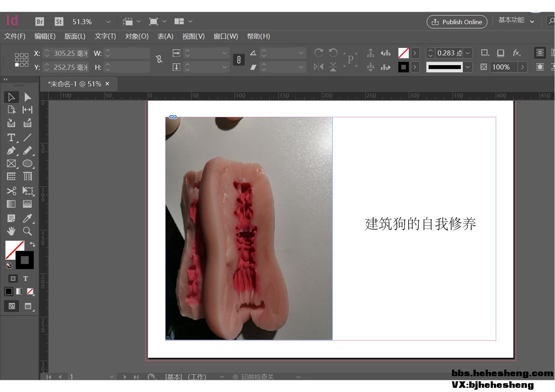Select the Type tool

[11, 137]
